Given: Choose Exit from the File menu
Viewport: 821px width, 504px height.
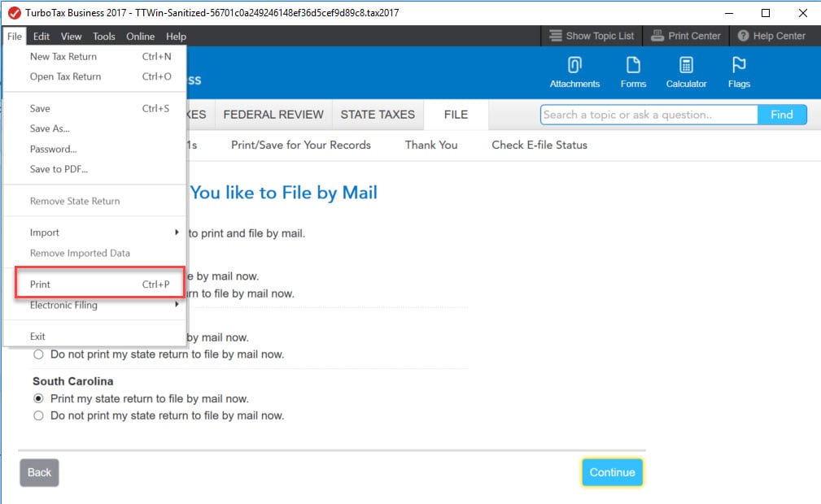Looking at the screenshot, I should (94, 337).
